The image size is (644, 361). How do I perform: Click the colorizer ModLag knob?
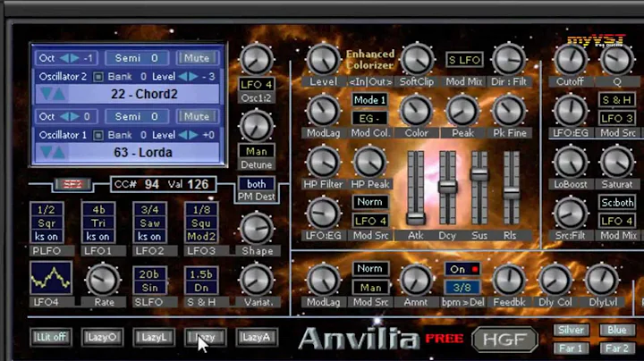323,111
